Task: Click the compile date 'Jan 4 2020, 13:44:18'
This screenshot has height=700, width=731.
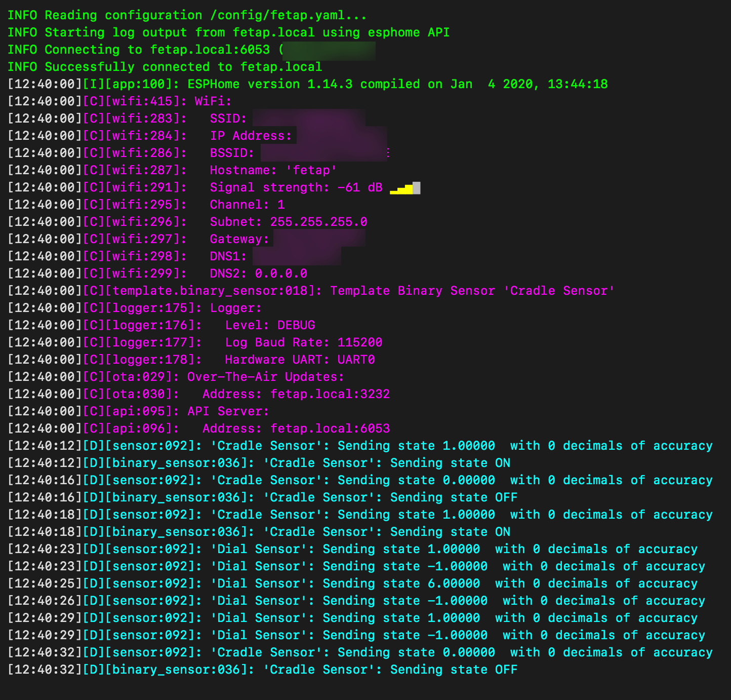Action: click(529, 84)
